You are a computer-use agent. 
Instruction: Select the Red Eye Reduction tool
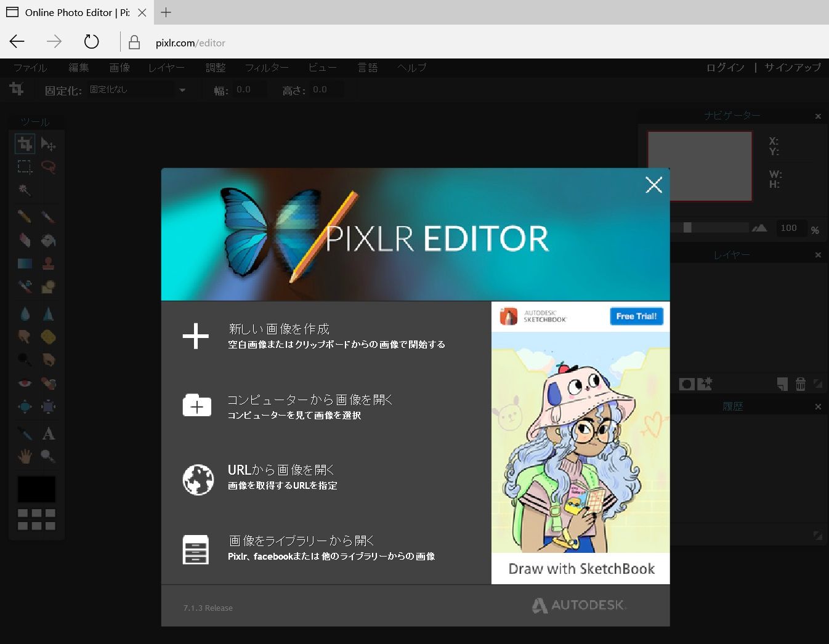[25, 383]
